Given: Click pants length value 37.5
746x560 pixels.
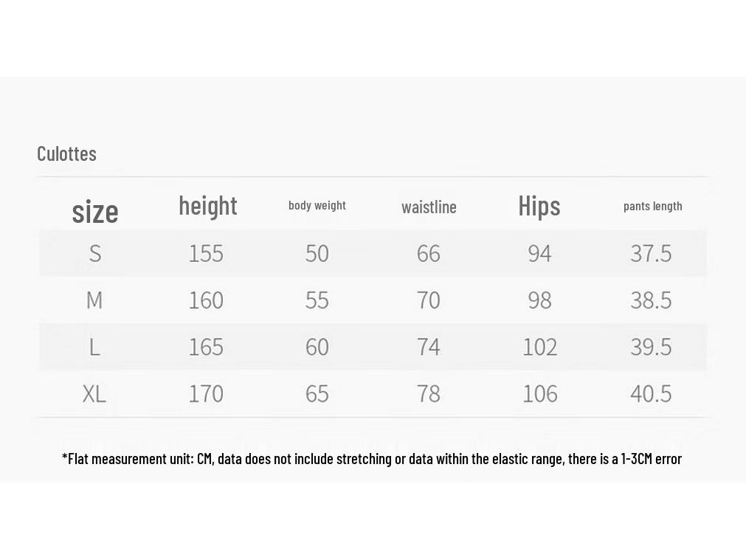Looking at the screenshot, I should pos(651,253).
